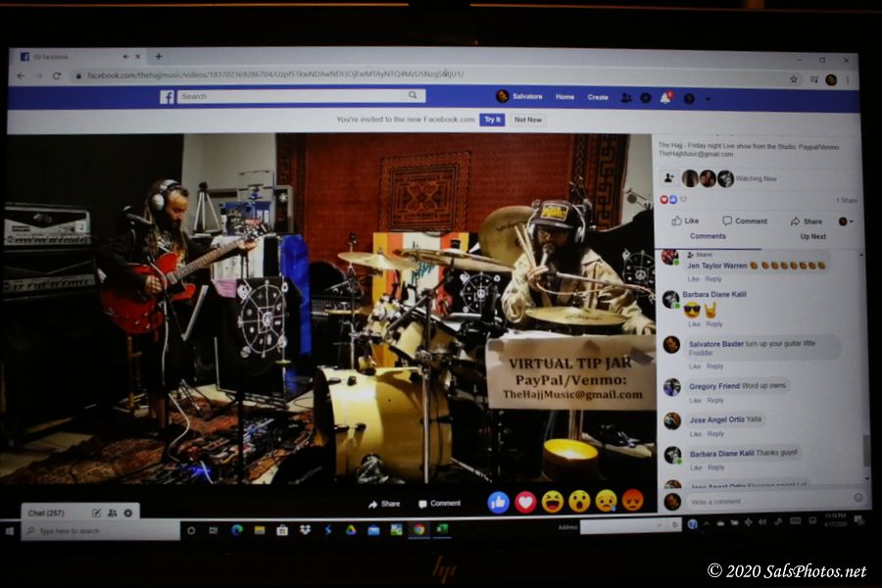Switch to the Up Next tab
882x588 pixels.
click(812, 236)
